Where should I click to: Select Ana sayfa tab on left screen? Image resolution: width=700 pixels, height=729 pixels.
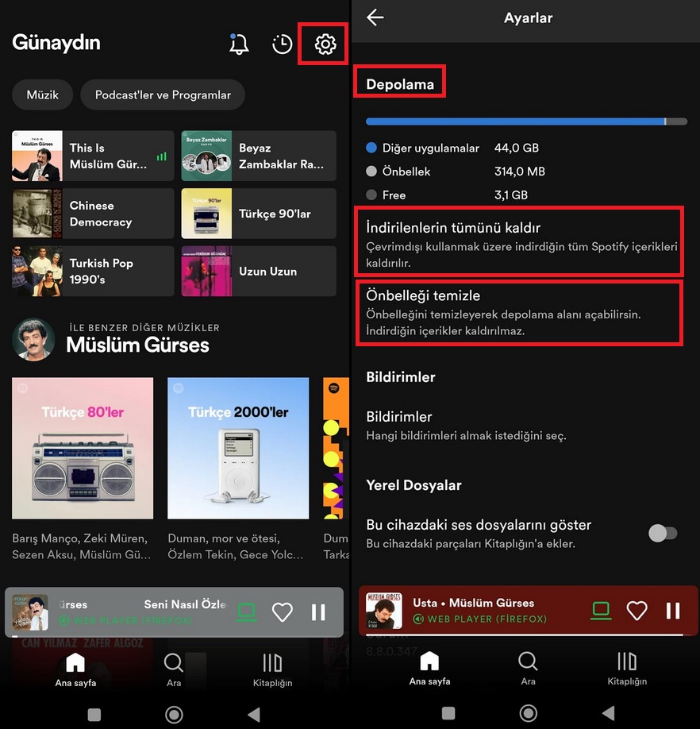[x=75, y=670]
